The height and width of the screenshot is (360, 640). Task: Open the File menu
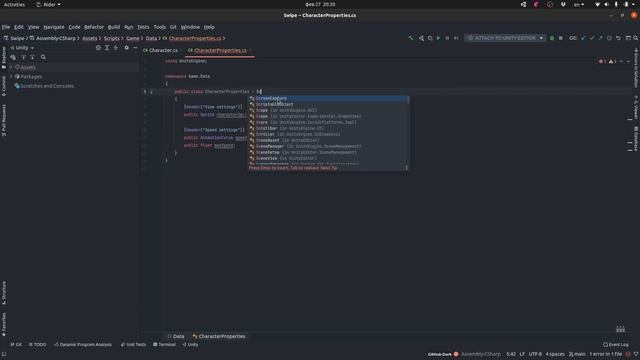pos(6,27)
